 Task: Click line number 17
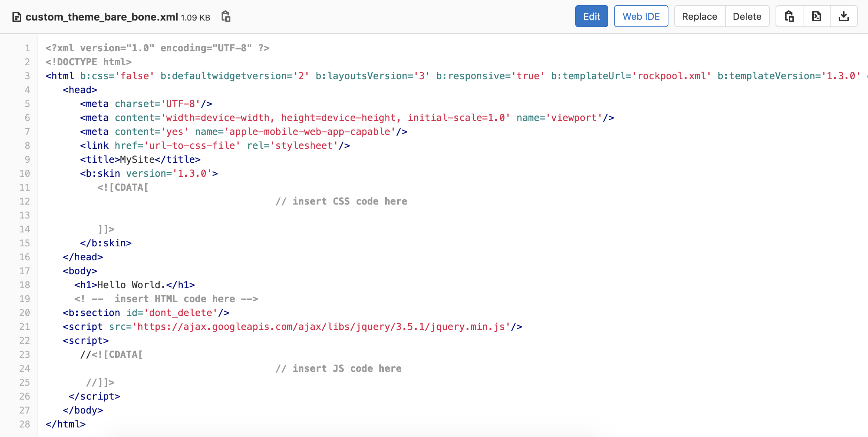pos(25,271)
